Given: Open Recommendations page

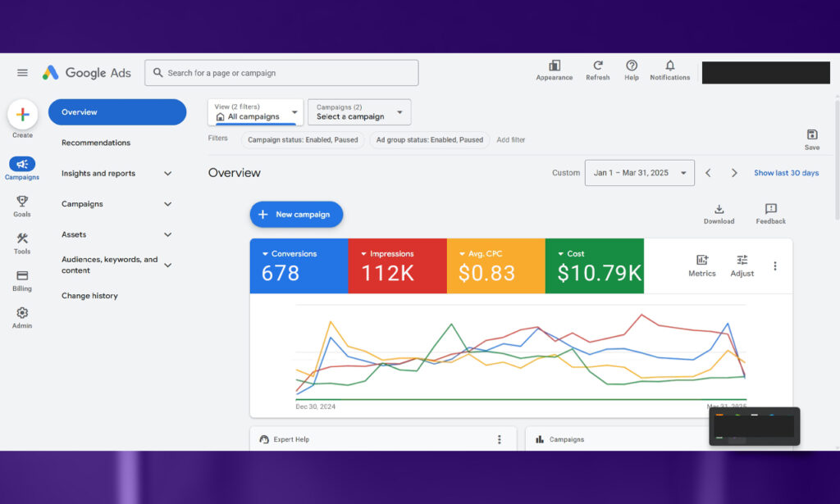Looking at the screenshot, I should (96, 143).
